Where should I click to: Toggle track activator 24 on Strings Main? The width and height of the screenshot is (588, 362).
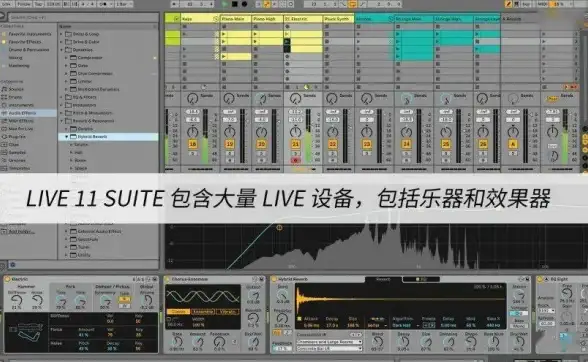[406, 144]
